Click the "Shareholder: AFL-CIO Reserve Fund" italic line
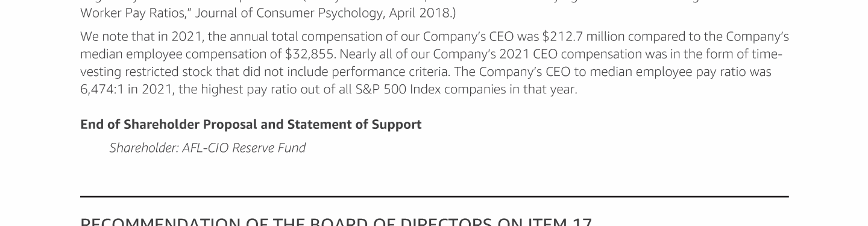Image resolution: width=868 pixels, height=226 pixels. (207, 148)
